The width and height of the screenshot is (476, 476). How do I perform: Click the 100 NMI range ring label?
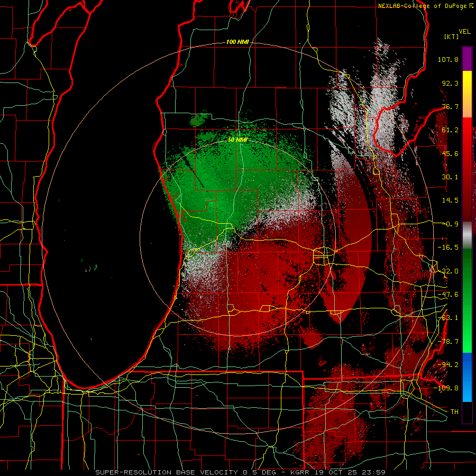point(237,42)
